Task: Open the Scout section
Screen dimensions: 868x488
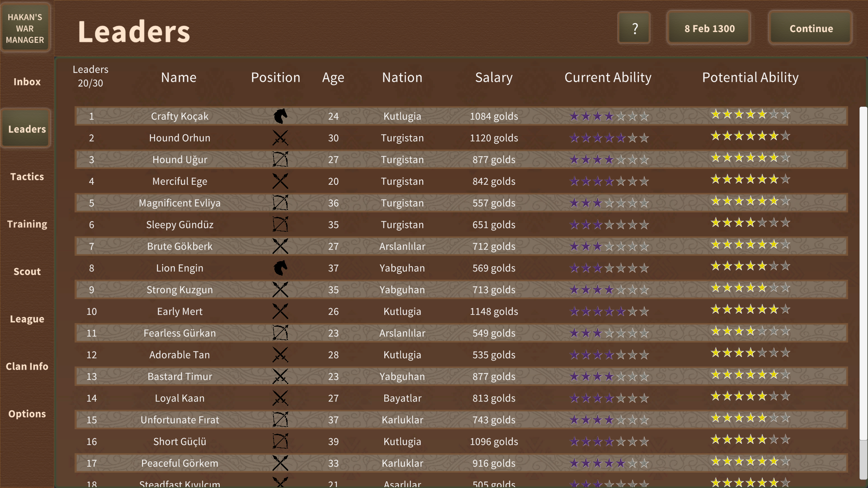Action: (27, 271)
